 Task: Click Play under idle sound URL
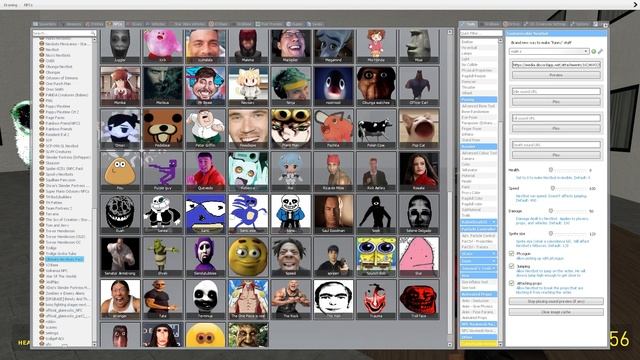point(556,102)
